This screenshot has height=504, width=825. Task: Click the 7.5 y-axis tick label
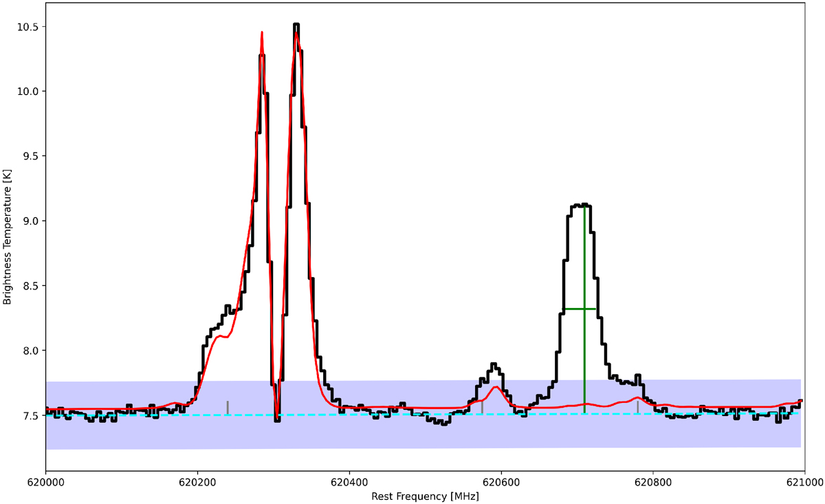pyautogui.click(x=29, y=415)
